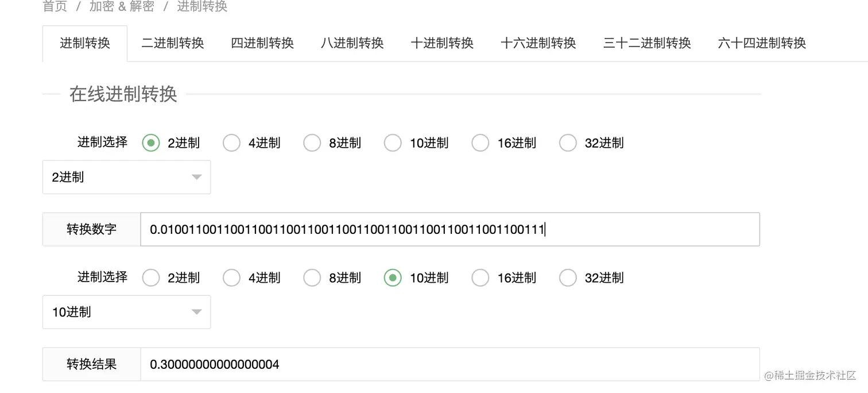The height and width of the screenshot is (393, 868).
Task: Switch to the 八进制转换 tab
Action: click(352, 43)
